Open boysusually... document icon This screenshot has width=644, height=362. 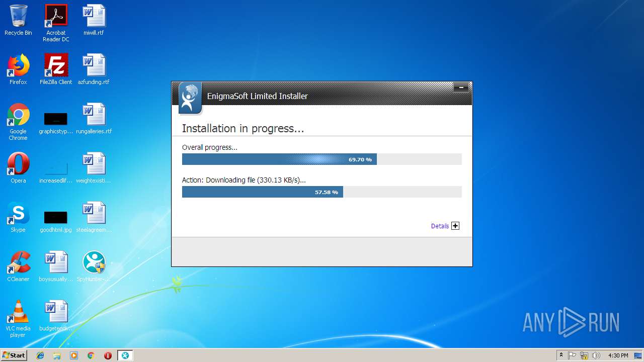56,266
